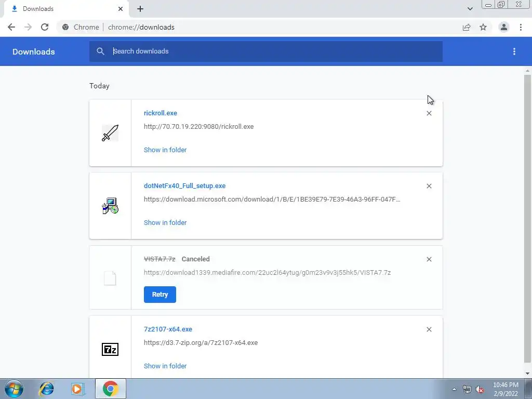Show dotNetFx40_Full_setup.exe in folder
The height and width of the screenshot is (399, 532).
pyautogui.click(x=165, y=222)
